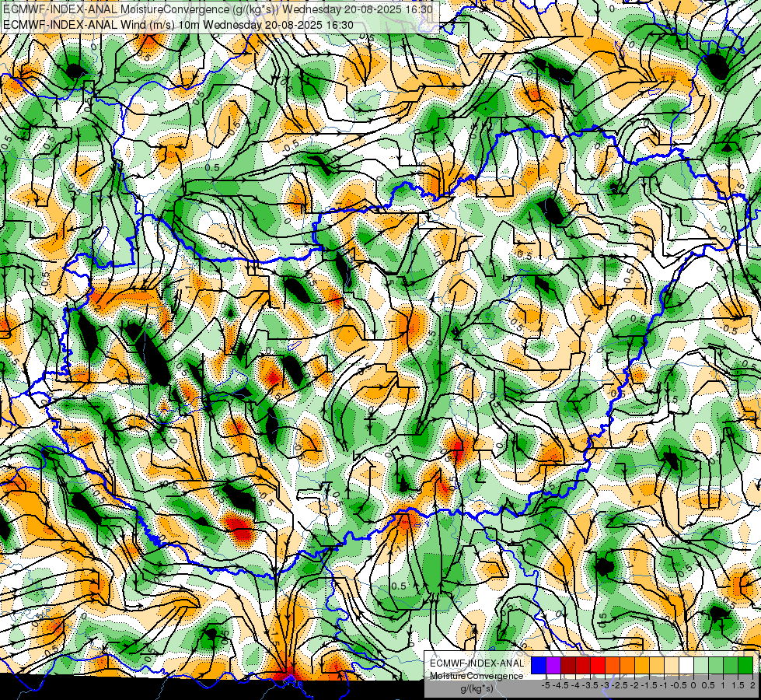The width and height of the screenshot is (761, 700).
Task: Click the '-4.5' tick value on legend scale
Action: [560, 685]
